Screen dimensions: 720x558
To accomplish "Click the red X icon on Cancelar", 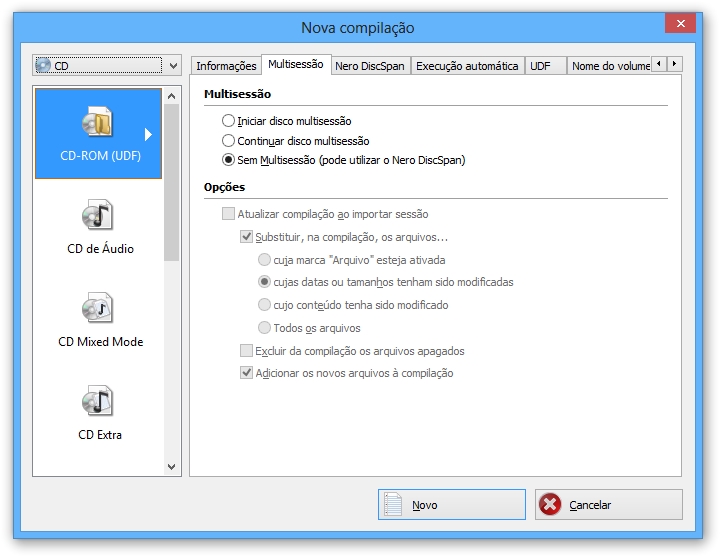I will pyautogui.click(x=550, y=504).
